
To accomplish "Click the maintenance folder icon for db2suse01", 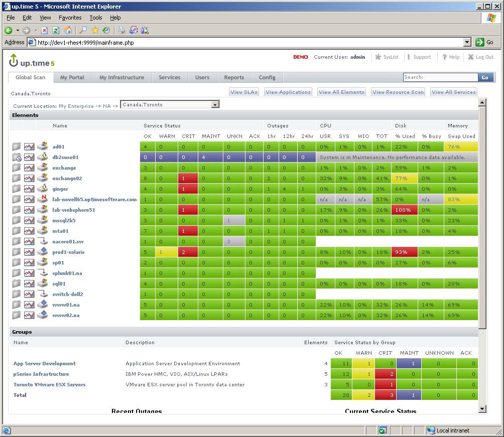I will click(17, 158).
